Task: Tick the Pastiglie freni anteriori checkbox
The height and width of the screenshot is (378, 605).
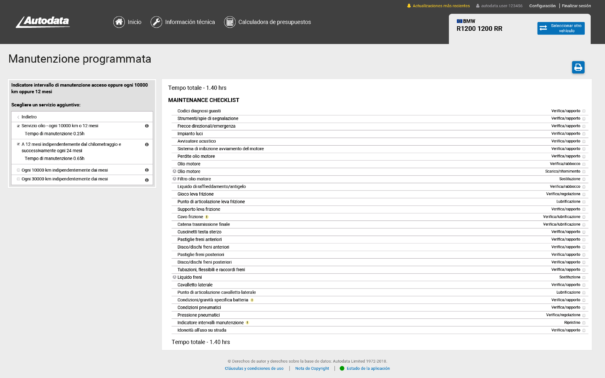Action: tap(584, 240)
